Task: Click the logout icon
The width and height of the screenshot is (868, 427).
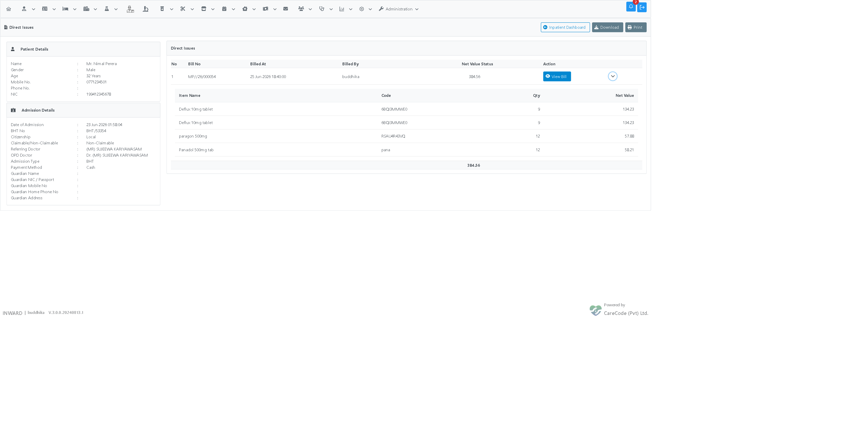Action: (x=642, y=7)
